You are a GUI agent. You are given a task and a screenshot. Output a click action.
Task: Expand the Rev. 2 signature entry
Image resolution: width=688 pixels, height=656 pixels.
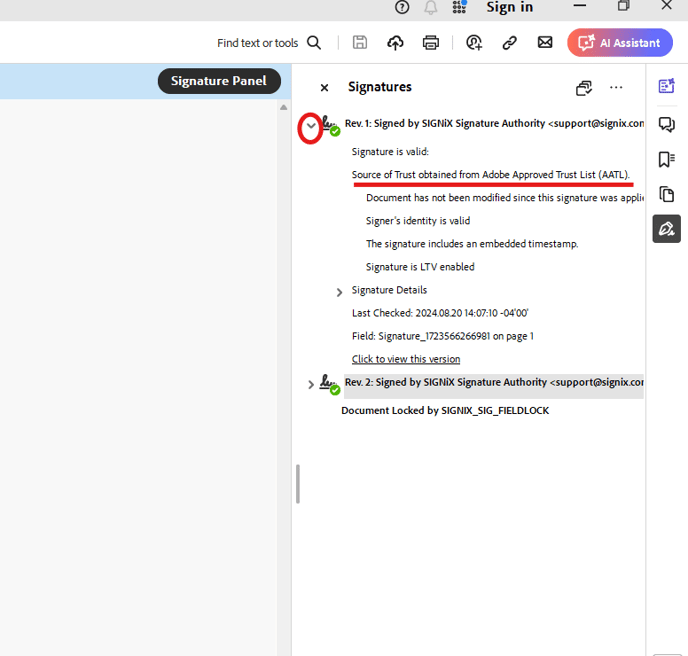coord(311,384)
